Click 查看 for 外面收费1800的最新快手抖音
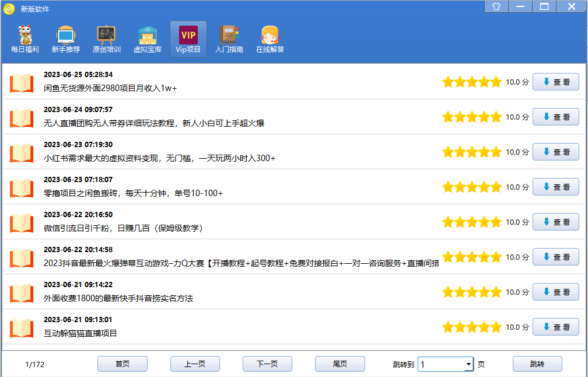Image resolution: width=588 pixels, height=377 pixels. tap(556, 292)
